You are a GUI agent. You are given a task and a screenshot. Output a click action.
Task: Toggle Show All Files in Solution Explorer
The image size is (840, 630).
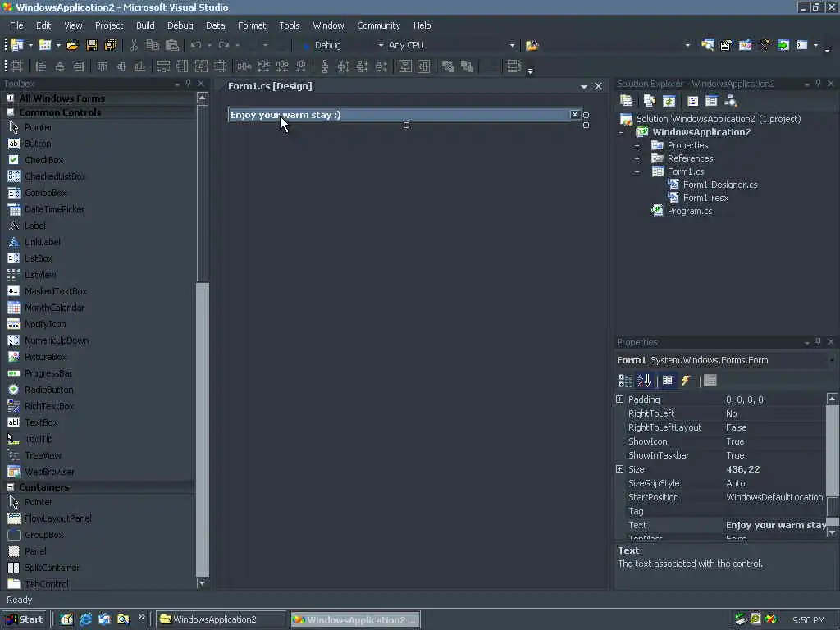pos(650,101)
